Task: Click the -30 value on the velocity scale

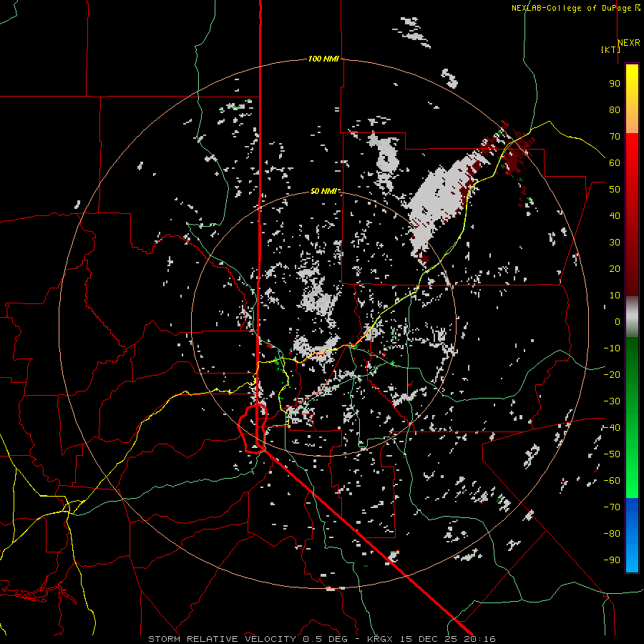Action: tap(612, 401)
